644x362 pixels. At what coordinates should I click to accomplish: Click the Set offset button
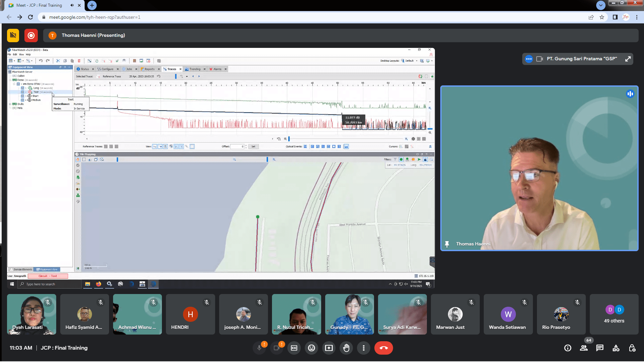(253, 146)
